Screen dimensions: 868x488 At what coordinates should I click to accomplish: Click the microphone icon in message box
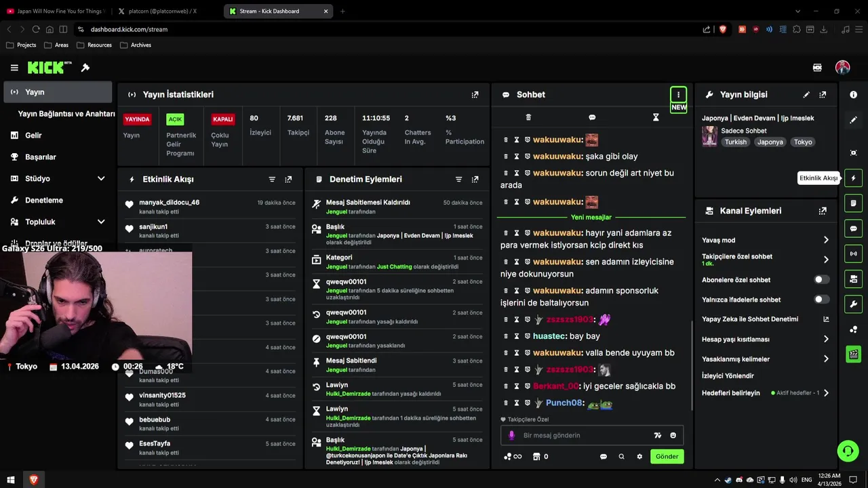click(x=511, y=435)
